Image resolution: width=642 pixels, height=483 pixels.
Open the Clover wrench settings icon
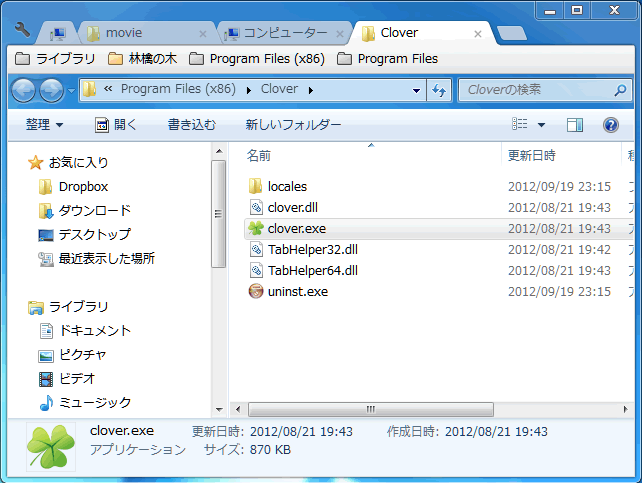[x=22, y=29]
